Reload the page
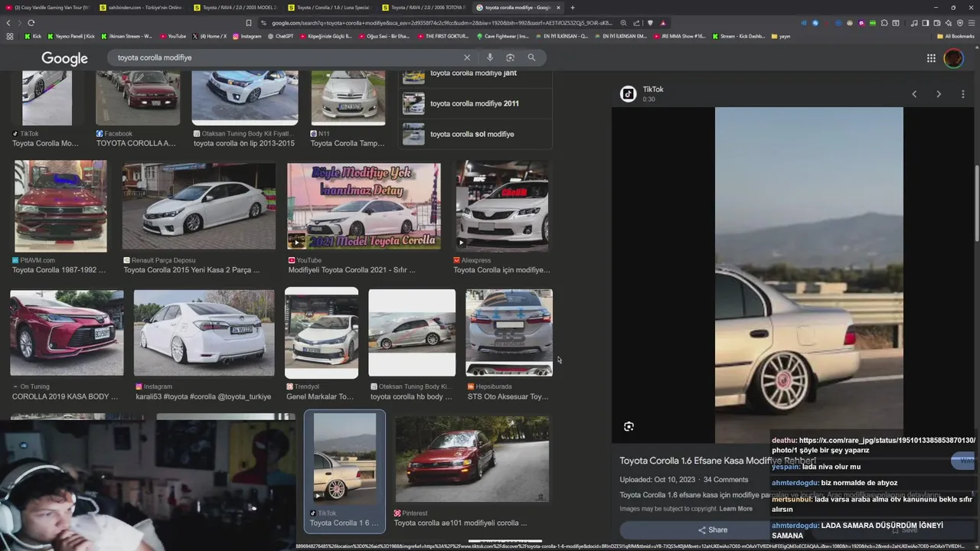Screen dimensions: 980x551 point(31,23)
